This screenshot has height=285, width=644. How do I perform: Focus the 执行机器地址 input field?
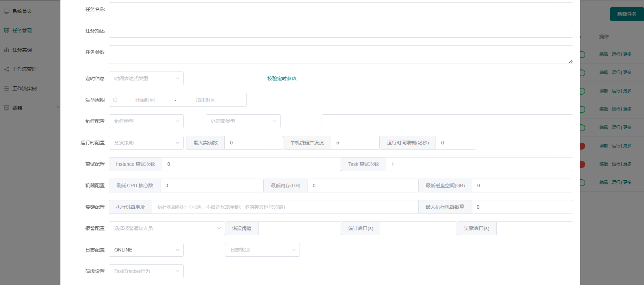pyautogui.click(x=285, y=207)
